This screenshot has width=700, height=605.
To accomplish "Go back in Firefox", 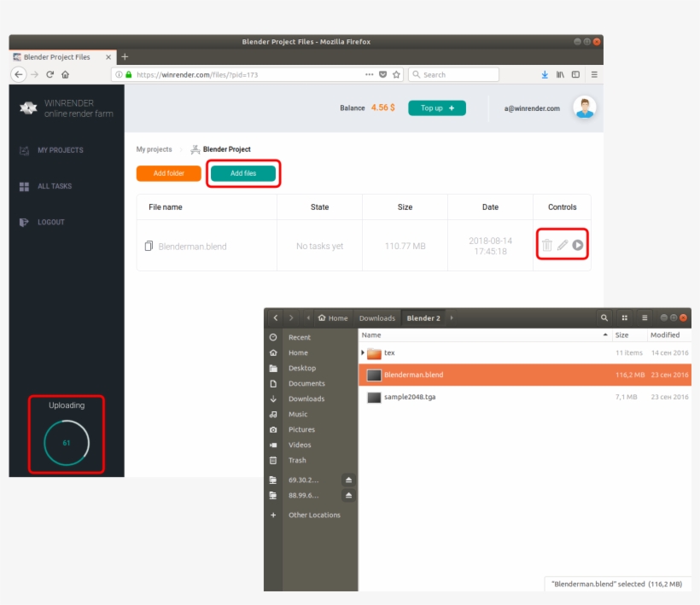I will pyautogui.click(x=18, y=74).
